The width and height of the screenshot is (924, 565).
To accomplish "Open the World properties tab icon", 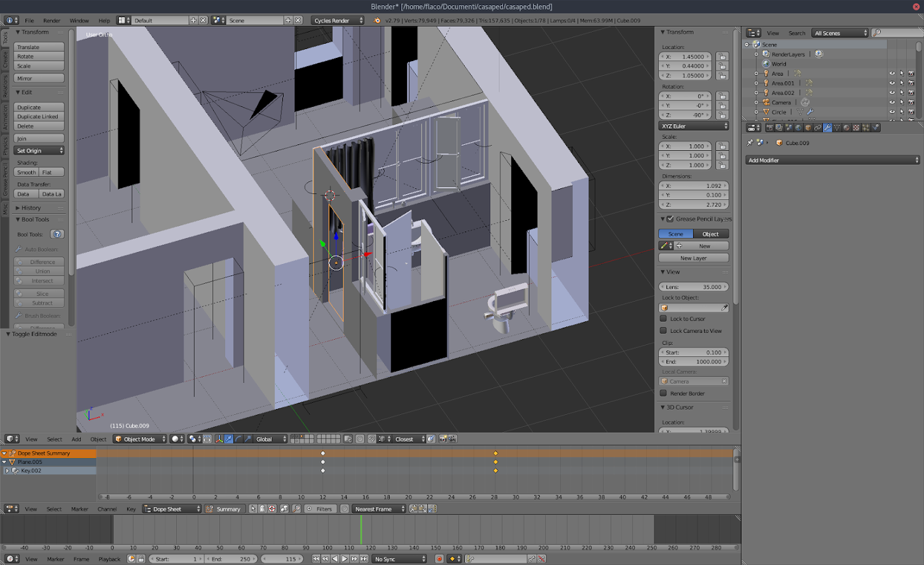I will coord(798,127).
